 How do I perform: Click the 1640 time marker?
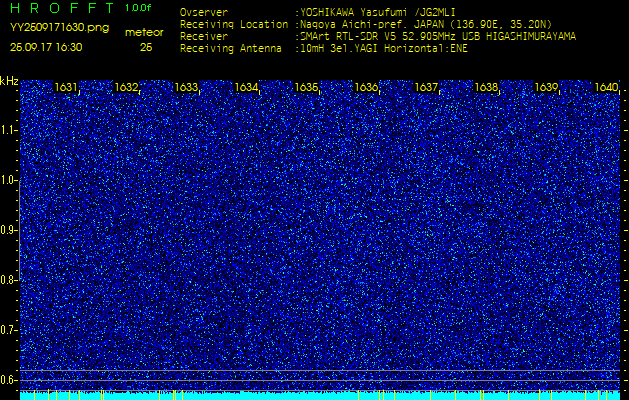click(606, 87)
